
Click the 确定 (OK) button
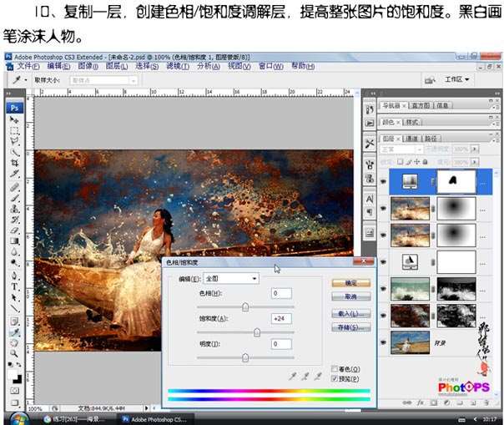coord(350,284)
